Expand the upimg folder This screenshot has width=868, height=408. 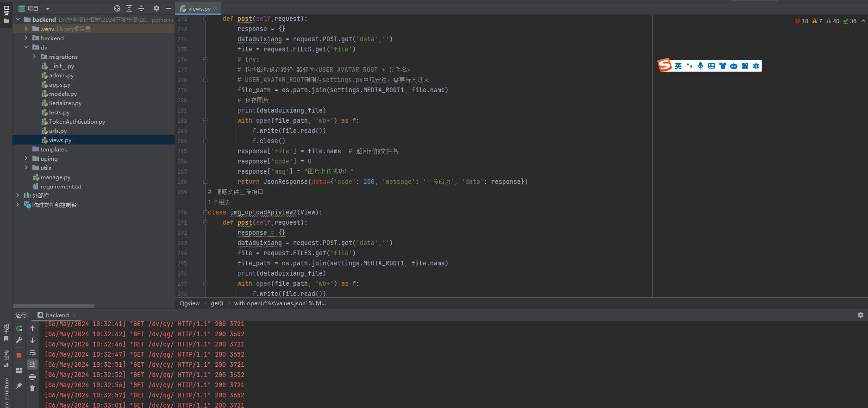tap(26, 158)
